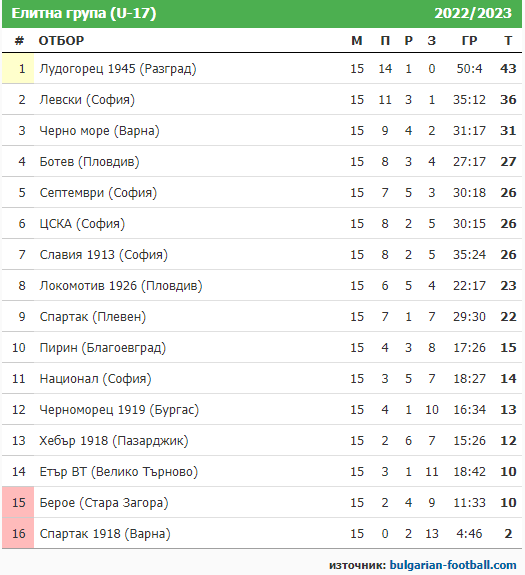Click Спартак (Плевен) team name
Image resolution: width=525 pixels, height=575 pixels.
pyautogui.click(x=93, y=317)
